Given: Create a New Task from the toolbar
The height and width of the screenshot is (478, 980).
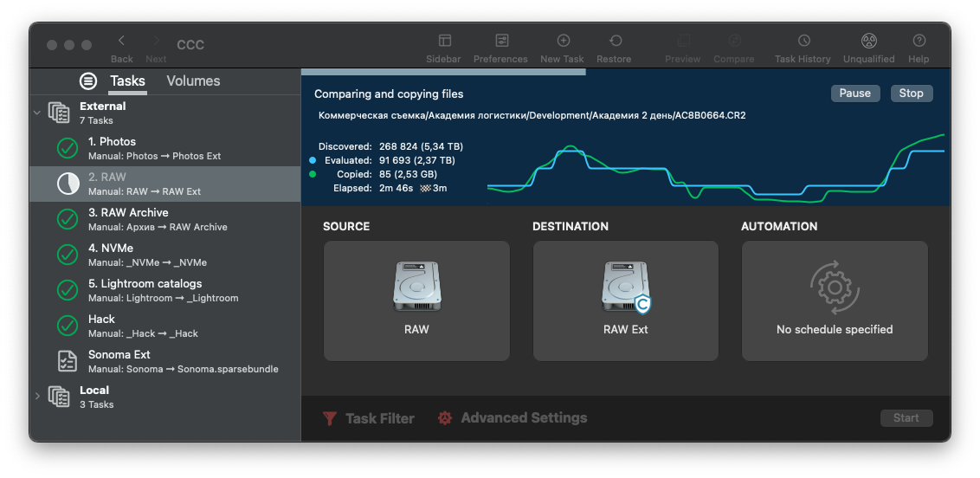Looking at the screenshot, I should click(563, 41).
